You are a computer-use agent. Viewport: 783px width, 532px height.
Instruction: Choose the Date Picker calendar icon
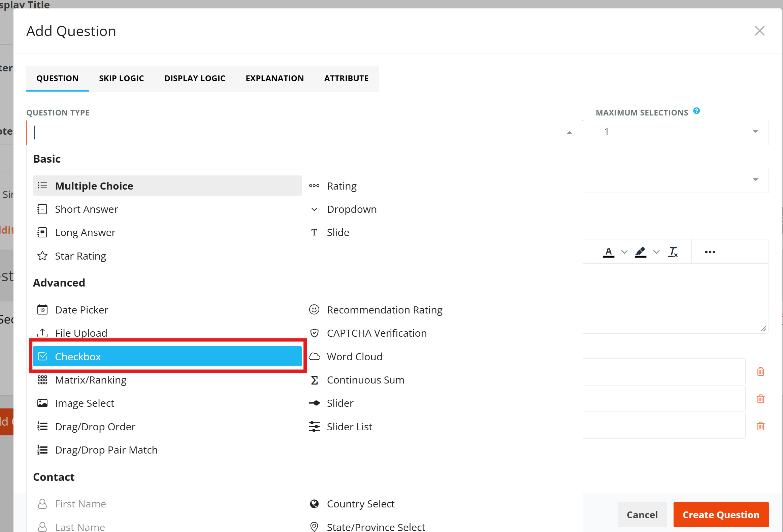(x=42, y=309)
